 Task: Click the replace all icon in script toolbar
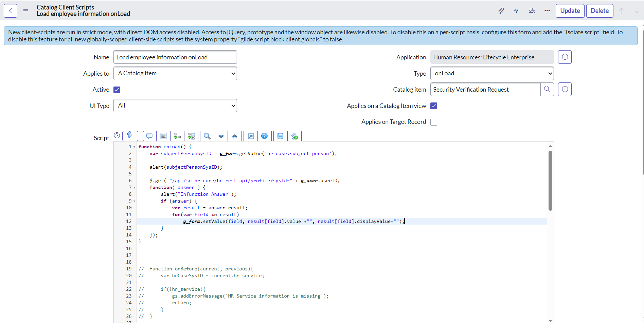191,136
